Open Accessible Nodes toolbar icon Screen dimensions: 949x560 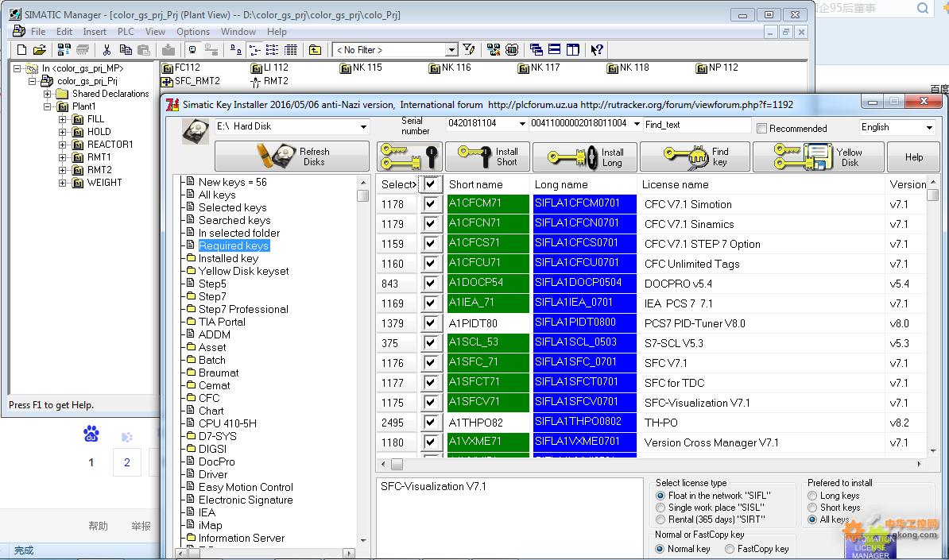point(64,49)
